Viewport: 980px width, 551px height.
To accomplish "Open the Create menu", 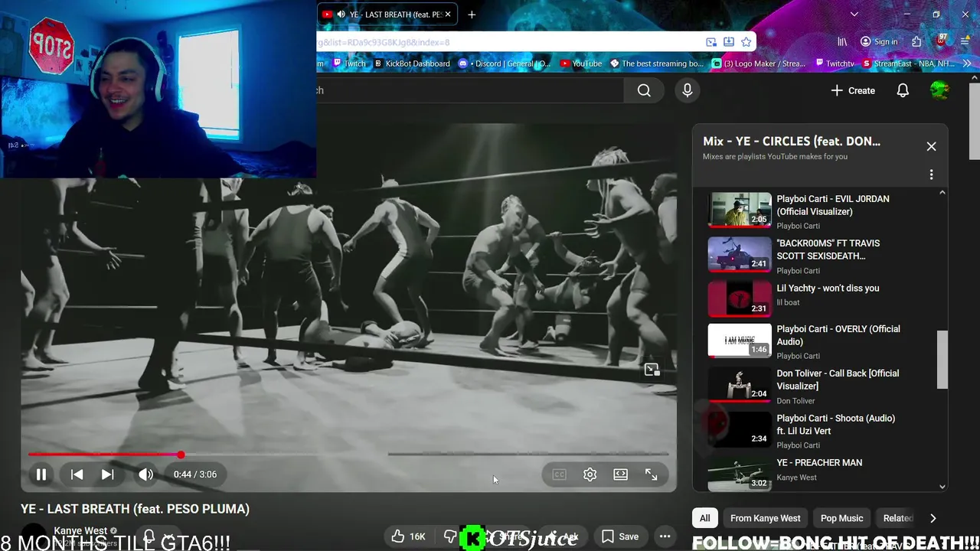I will (853, 90).
